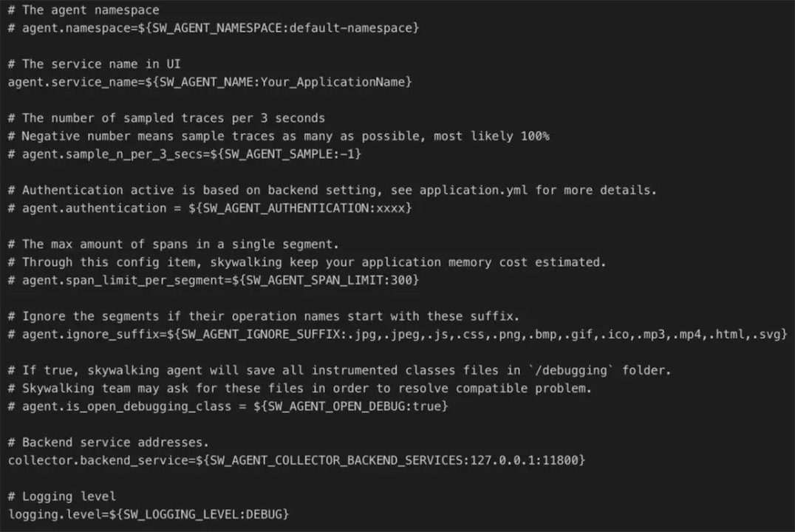Click the commented agent.authentication line
This screenshot has width=795, height=532.
pos(209,208)
